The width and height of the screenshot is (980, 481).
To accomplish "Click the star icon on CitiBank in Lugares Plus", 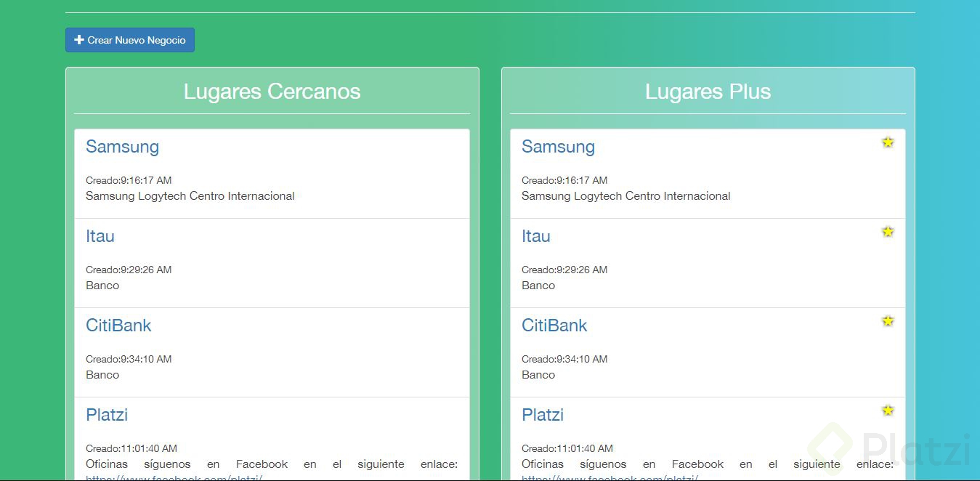I will click(888, 321).
